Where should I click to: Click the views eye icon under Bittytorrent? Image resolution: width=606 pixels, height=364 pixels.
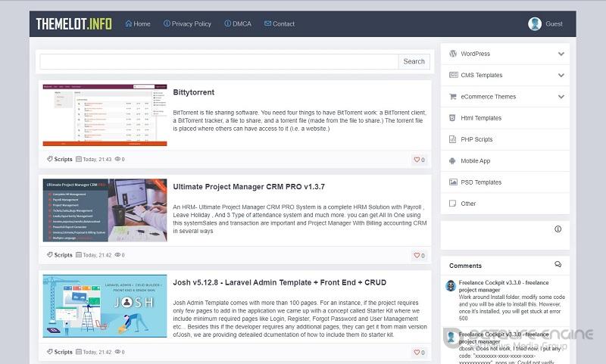(x=117, y=159)
